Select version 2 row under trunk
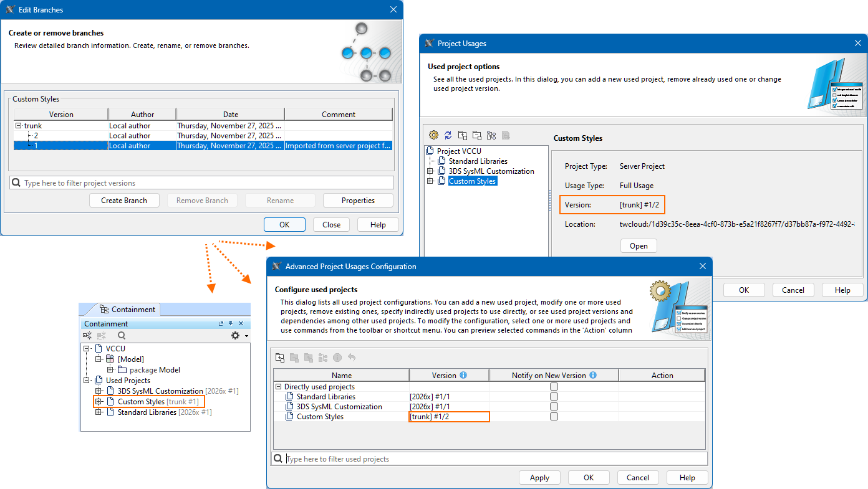Viewport: 868px width, 489px height. coord(203,136)
